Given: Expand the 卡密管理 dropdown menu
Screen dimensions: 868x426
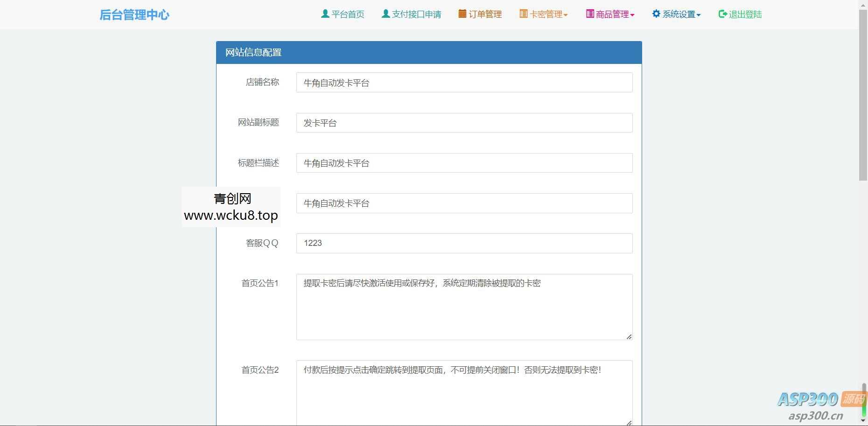Looking at the screenshot, I should pyautogui.click(x=545, y=14).
